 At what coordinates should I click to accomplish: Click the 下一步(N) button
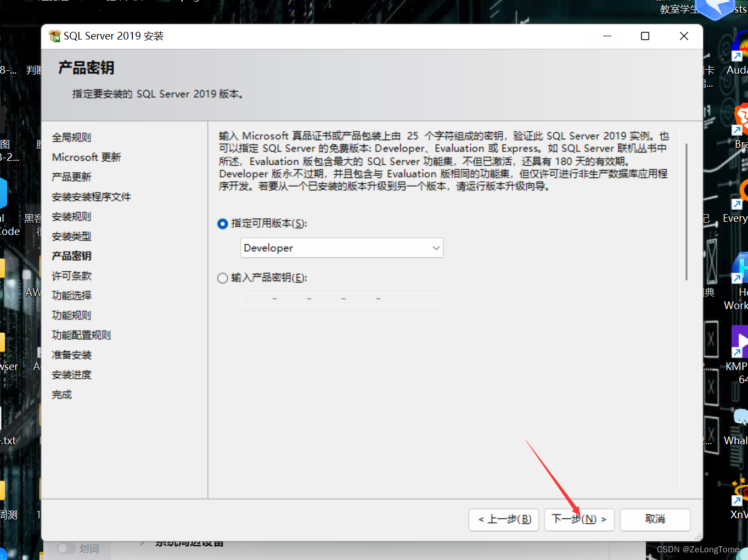tap(579, 519)
